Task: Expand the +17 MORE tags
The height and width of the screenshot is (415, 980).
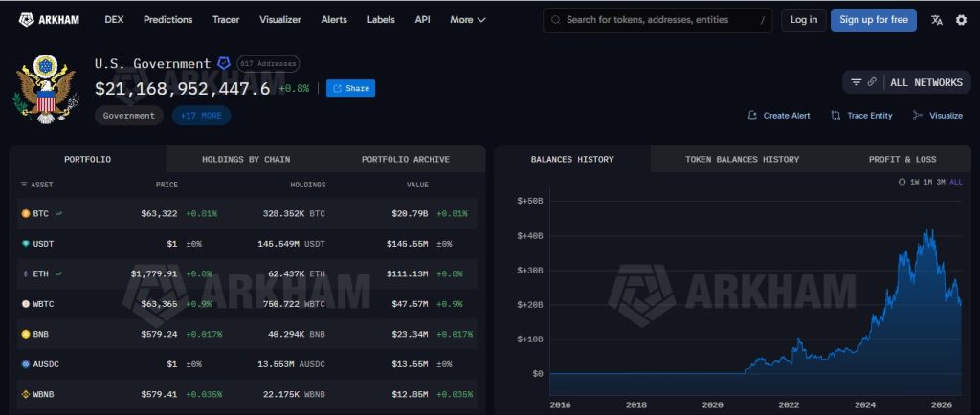Action: coord(201,116)
